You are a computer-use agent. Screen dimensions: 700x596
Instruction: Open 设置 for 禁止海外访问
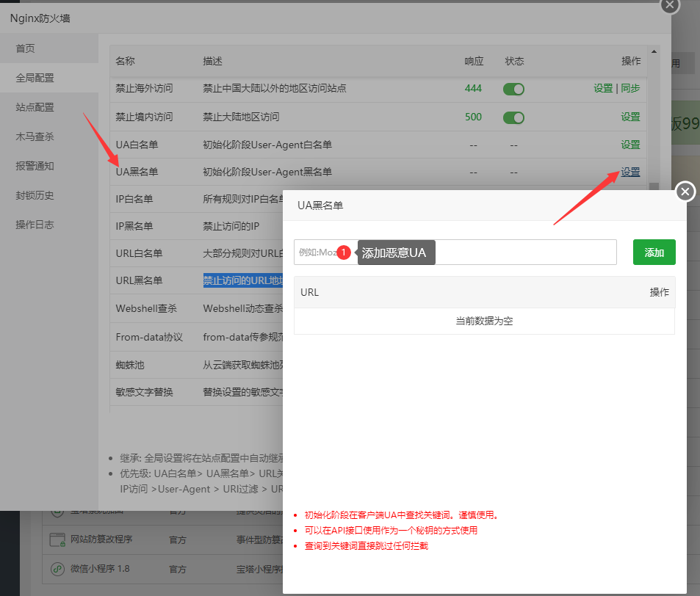pyautogui.click(x=602, y=89)
